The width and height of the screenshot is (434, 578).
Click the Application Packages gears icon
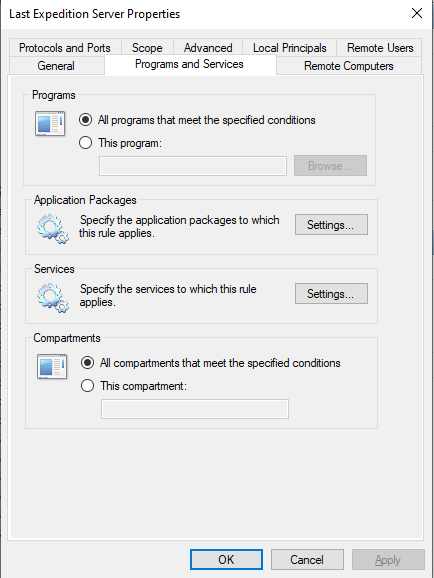tap(52, 229)
